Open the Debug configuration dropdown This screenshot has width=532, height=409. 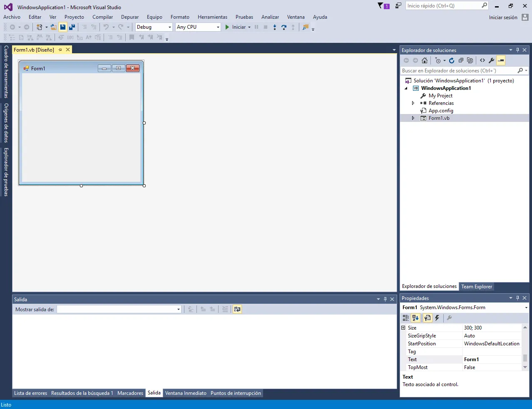154,27
